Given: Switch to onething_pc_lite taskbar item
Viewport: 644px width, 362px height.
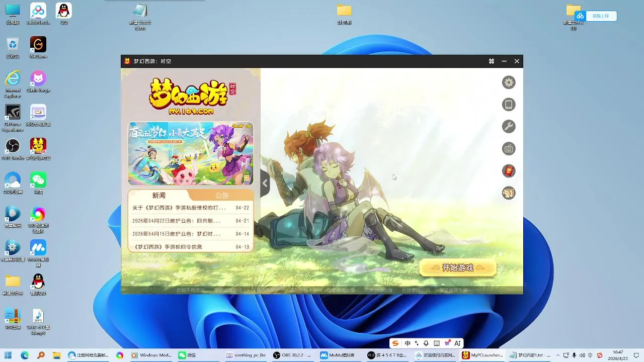Looking at the screenshot, I should coord(247,355).
